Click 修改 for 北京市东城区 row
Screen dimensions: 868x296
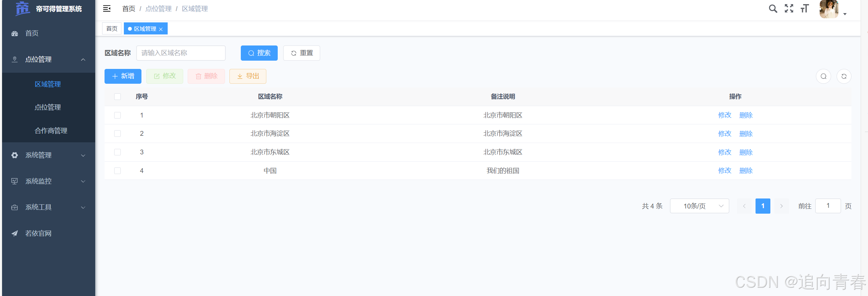pos(724,152)
